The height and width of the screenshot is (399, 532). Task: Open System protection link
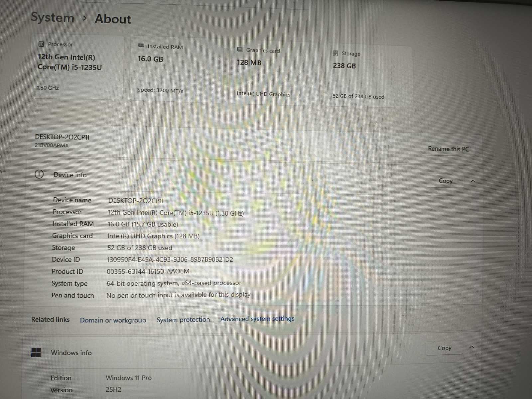click(183, 320)
